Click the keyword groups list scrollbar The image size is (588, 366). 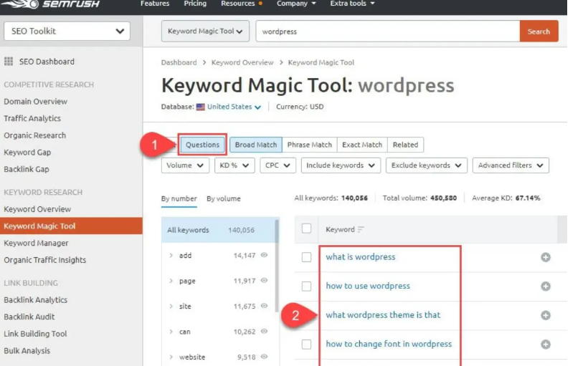click(x=277, y=266)
